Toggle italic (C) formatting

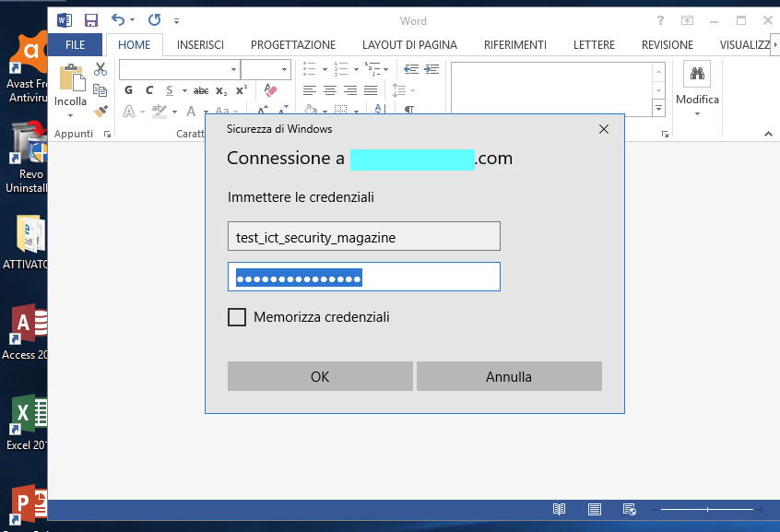point(149,90)
